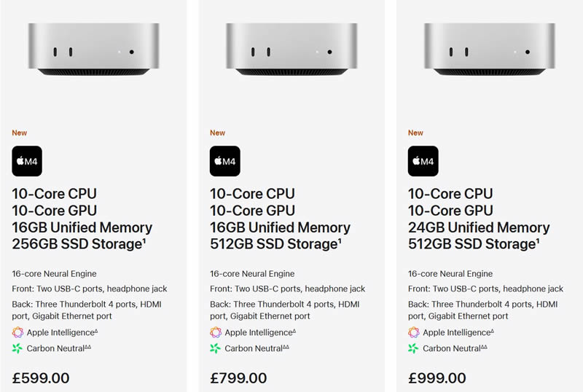Click the M4 chip icon on the £599 model
Screen dimensions: 583x392
[27, 161]
